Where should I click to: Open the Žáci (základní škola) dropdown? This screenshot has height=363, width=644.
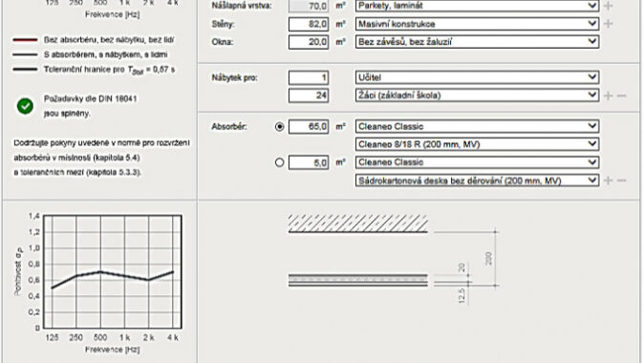point(477,96)
